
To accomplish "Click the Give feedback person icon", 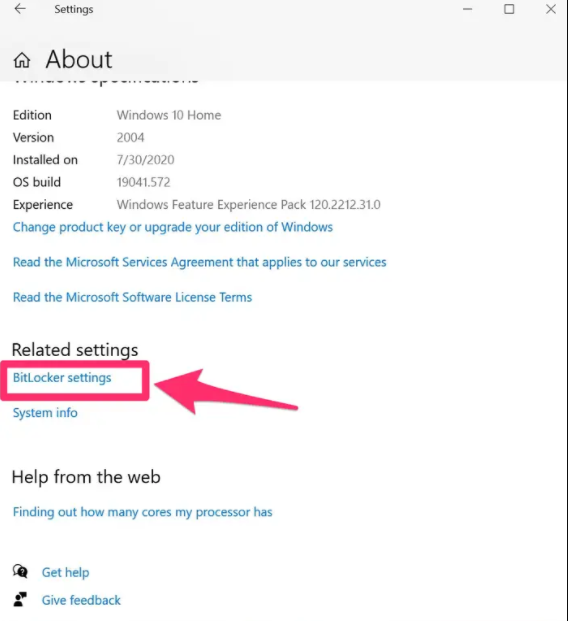I will tap(20, 599).
